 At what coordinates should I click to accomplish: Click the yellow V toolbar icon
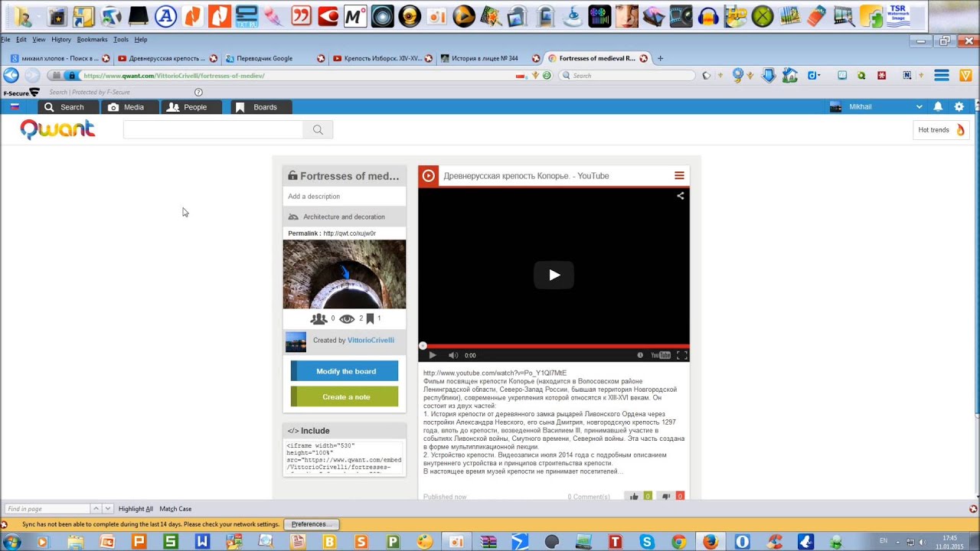(966, 75)
